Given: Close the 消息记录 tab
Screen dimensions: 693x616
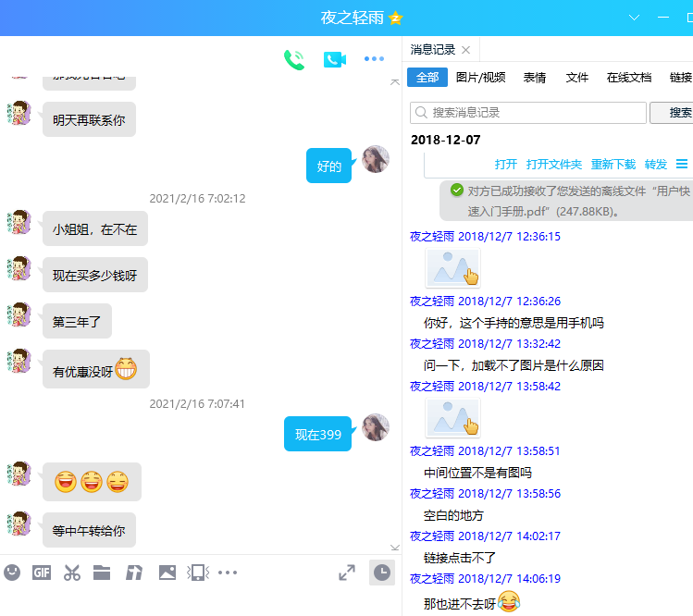Looking at the screenshot, I should tap(466, 50).
